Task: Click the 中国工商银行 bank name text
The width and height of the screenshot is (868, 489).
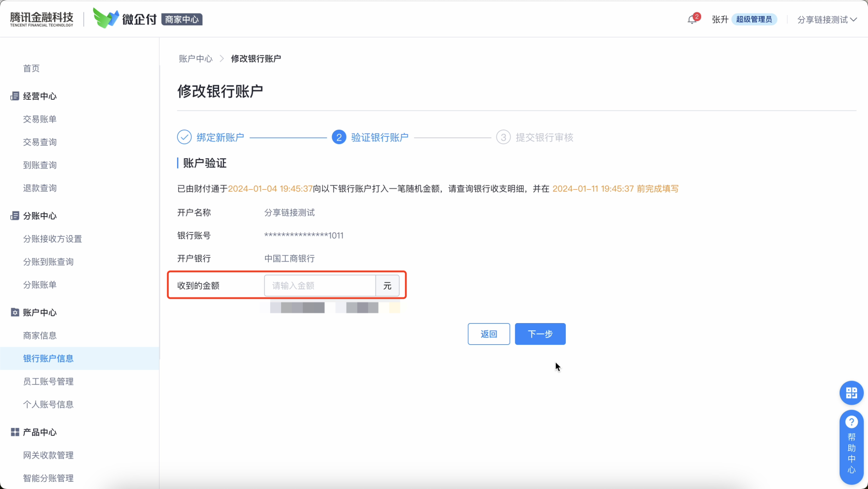Action: (289, 258)
